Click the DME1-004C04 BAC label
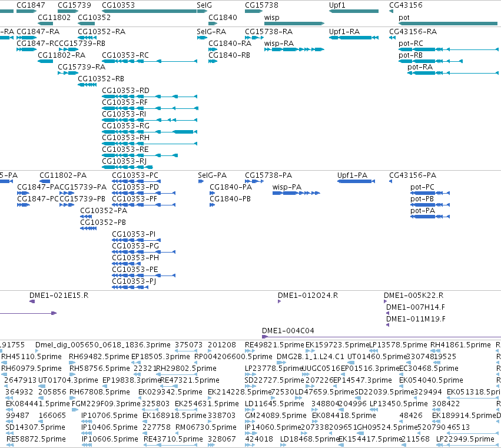This screenshot has width=501, height=448. point(288,331)
